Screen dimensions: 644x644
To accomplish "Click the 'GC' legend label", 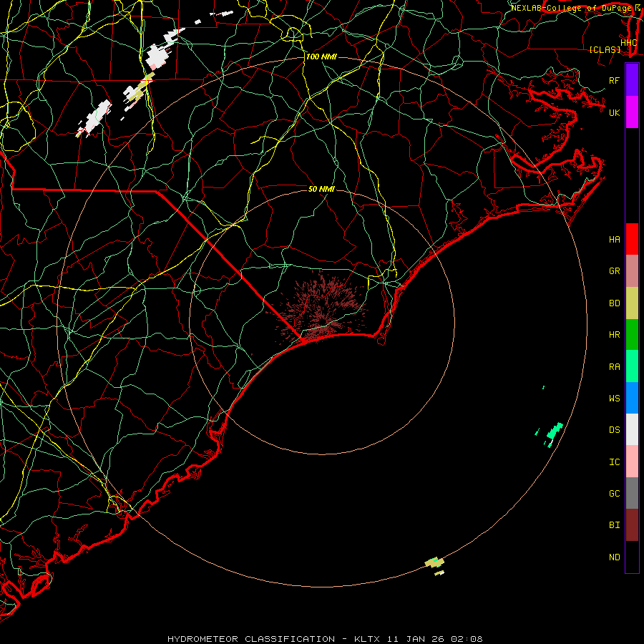I will pos(615,494).
